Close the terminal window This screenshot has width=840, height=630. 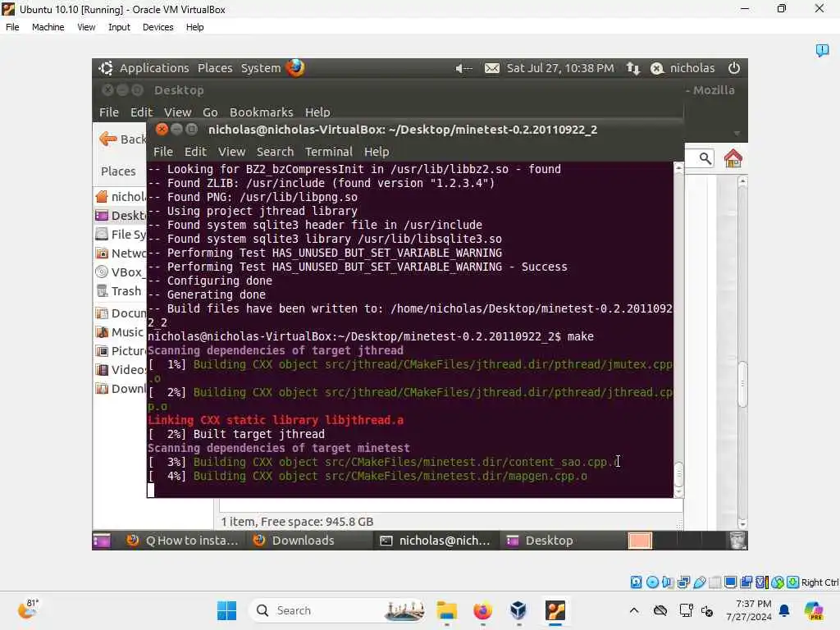pos(162,129)
